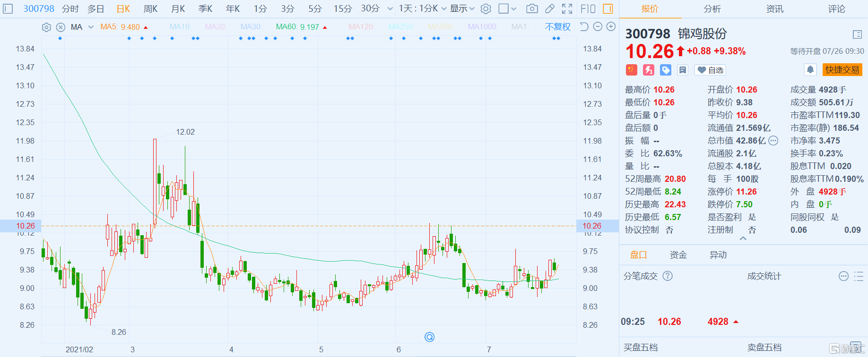Select the 盘口 tab

coord(638,255)
